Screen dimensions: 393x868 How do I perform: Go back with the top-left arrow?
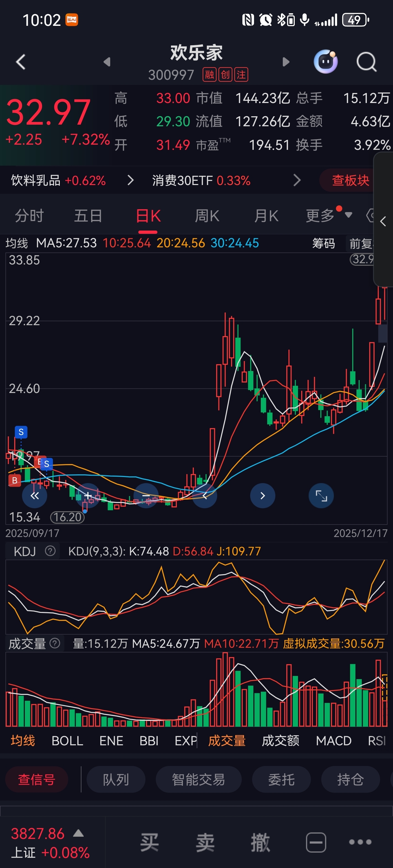21,62
